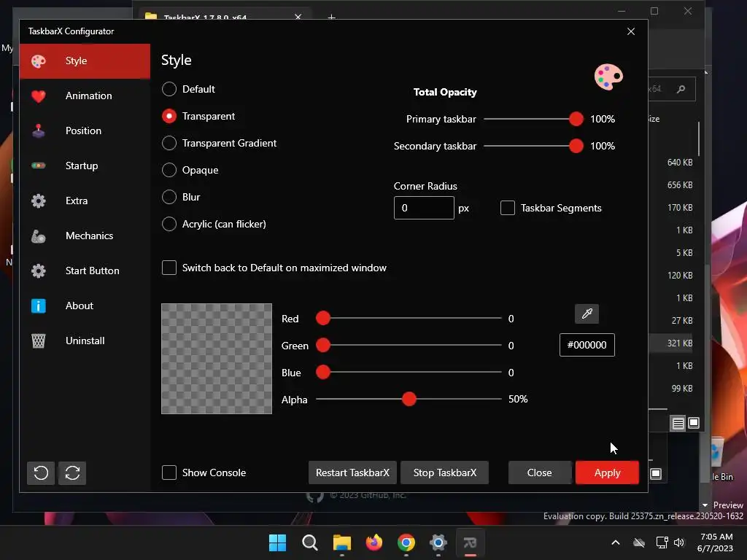
Task: Enable the Show Console checkbox
Action: point(169,472)
